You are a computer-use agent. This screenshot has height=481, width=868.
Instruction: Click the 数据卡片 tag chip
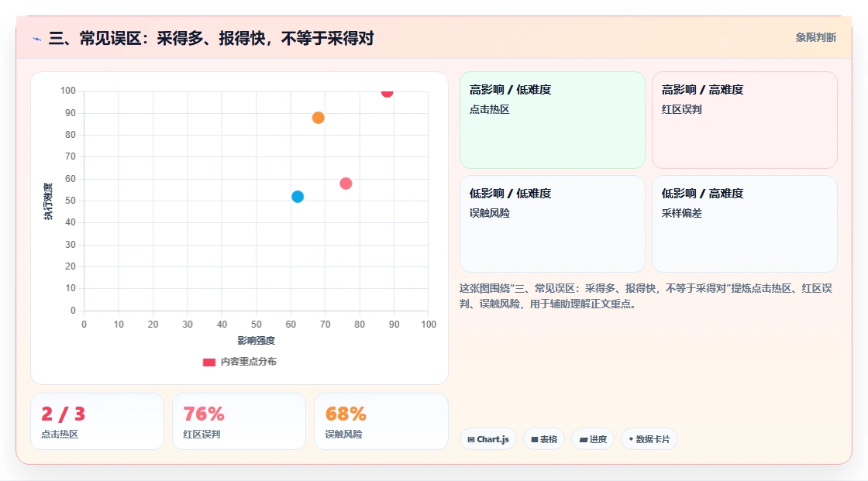pos(649,439)
